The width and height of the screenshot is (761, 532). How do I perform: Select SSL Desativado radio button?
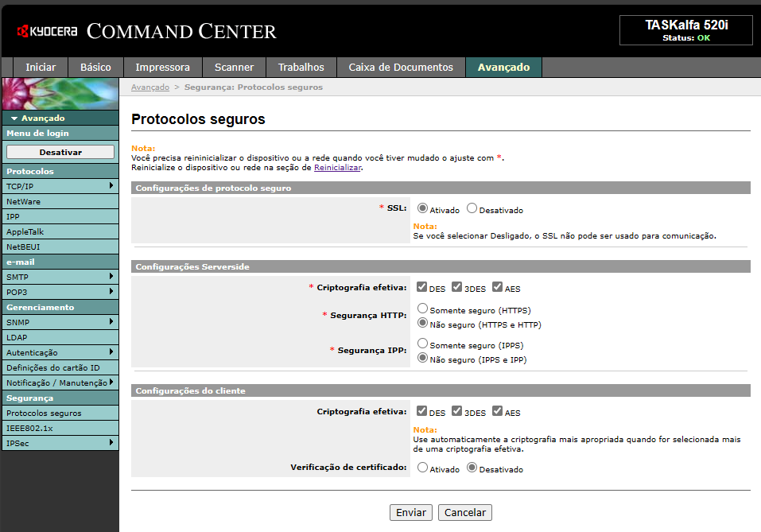pos(472,209)
